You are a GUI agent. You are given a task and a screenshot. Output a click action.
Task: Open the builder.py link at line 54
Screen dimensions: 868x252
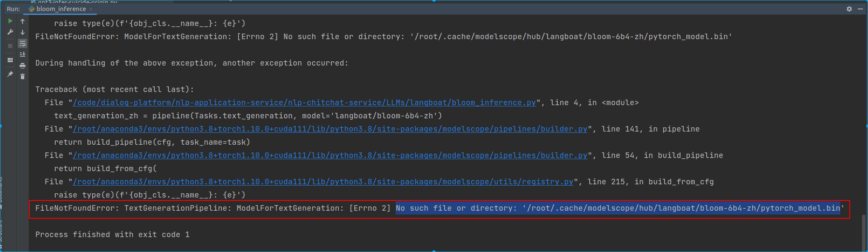(330, 155)
